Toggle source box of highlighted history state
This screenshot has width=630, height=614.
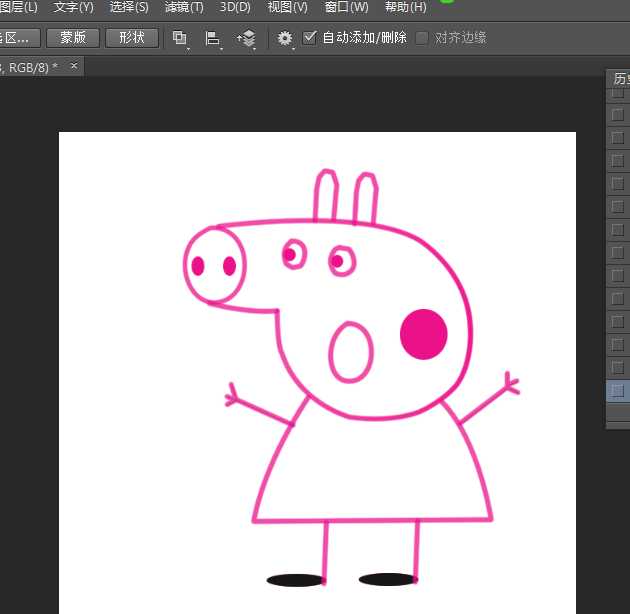click(x=617, y=391)
